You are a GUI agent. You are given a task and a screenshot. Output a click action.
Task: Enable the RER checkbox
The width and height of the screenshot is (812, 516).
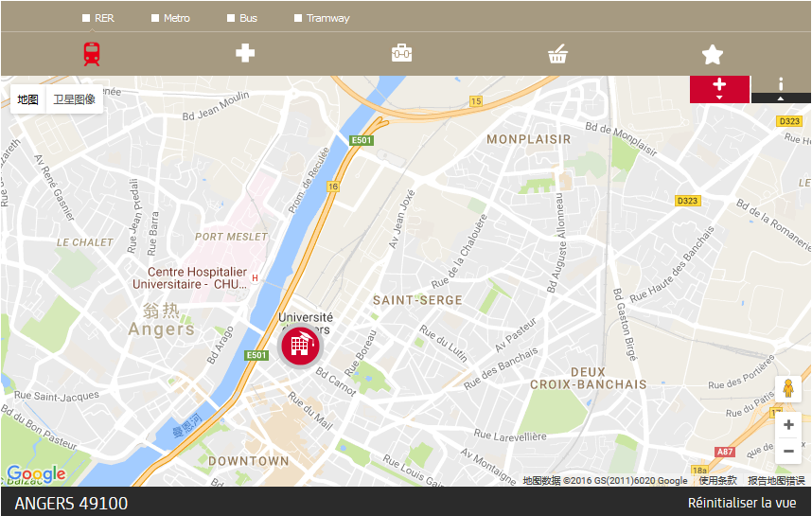86,18
